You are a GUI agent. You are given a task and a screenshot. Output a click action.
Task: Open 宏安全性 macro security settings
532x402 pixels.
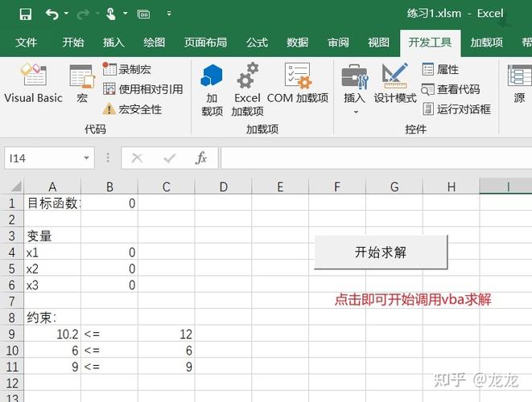click(x=132, y=109)
